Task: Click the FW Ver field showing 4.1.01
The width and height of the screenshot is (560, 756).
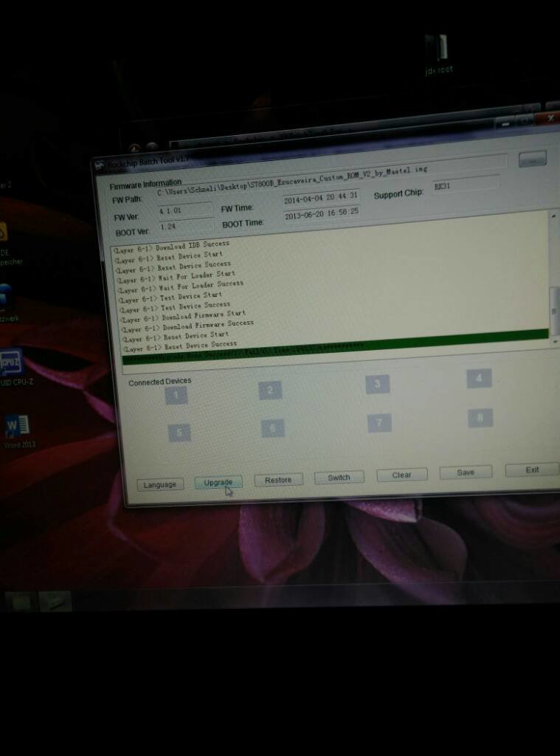Action: point(185,210)
